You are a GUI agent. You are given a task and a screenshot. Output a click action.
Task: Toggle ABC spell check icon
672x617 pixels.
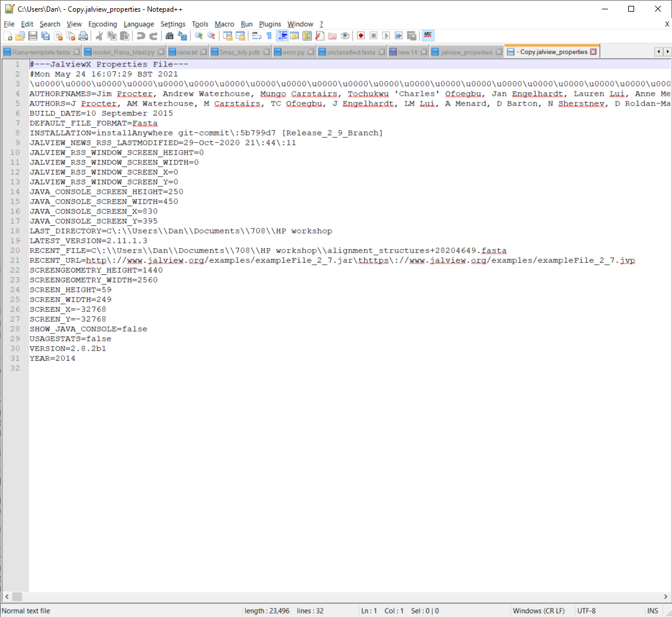[428, 36]
